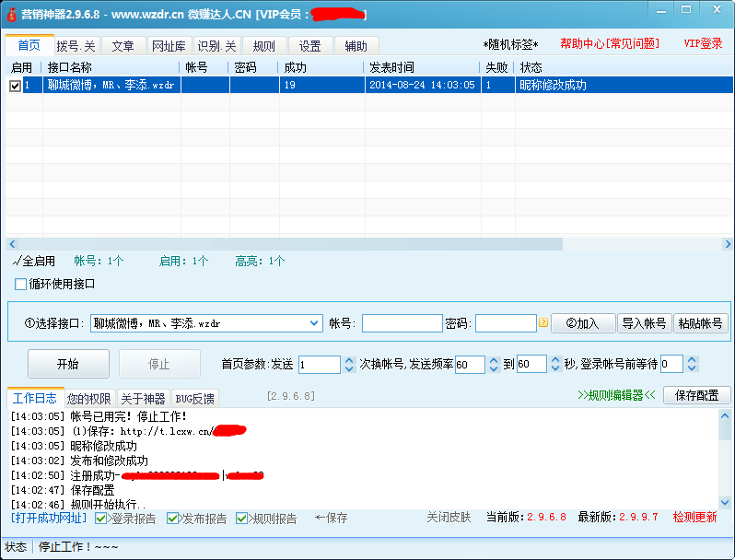The height and width of the screenshot is (560, 735).
Task: Click the ←保存 arrow at the bottom
Action: (x=331, y=519)
